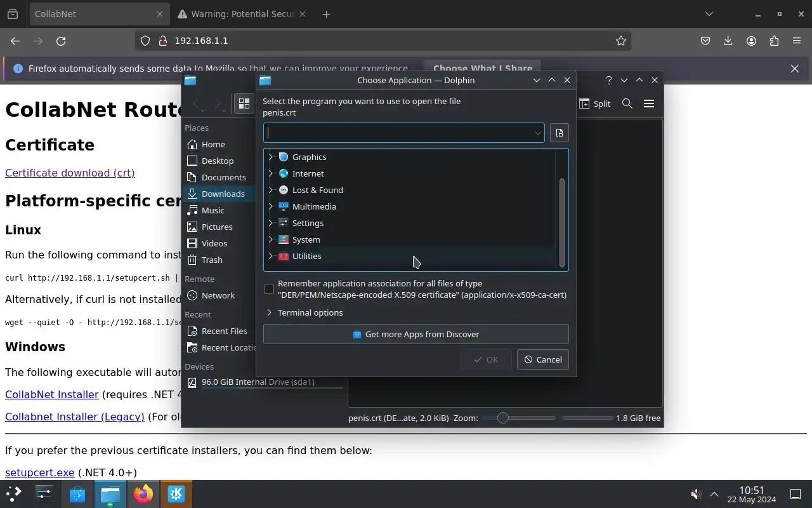Switch to Warning: Potential Security tab
812x508 pixels.
click(x=241, y=14)
